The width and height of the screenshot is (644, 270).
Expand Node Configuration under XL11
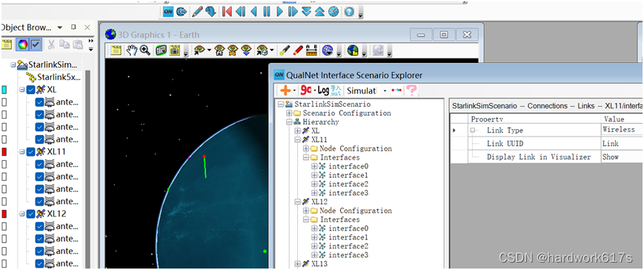point(306,149)
